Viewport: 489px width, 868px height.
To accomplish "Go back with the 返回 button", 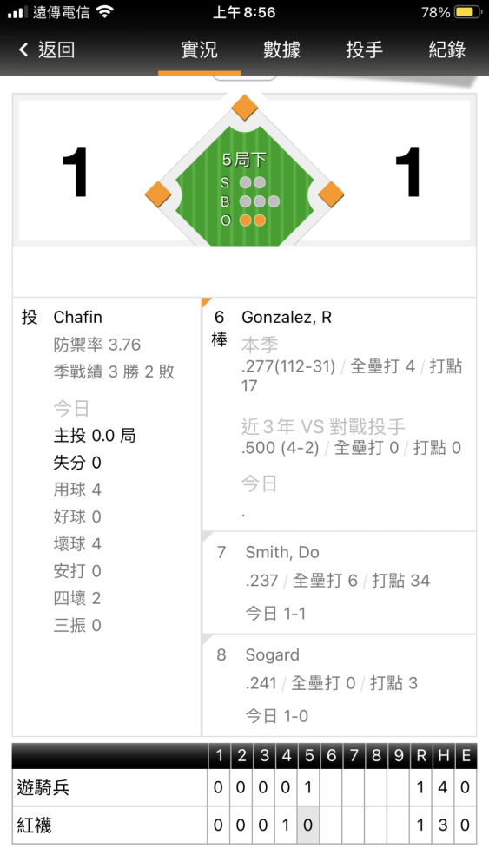I will [x=47, y=49].
